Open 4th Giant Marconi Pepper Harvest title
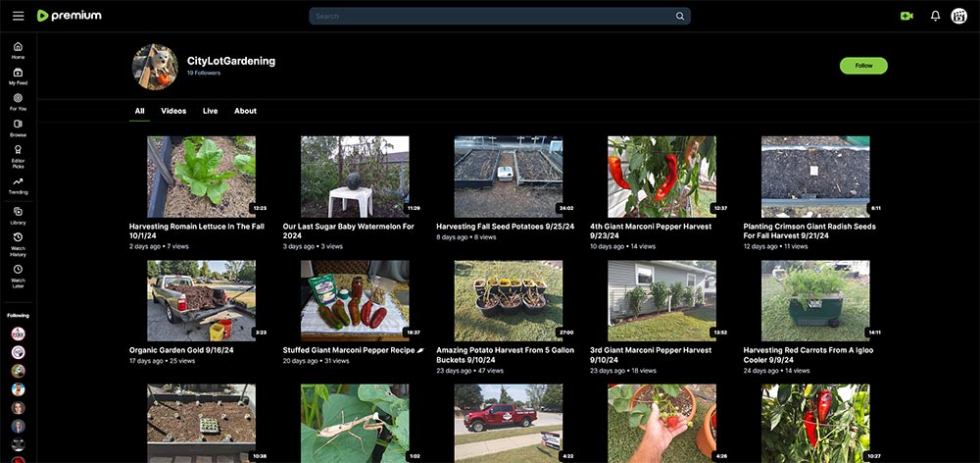 click(x=651, y=231)
